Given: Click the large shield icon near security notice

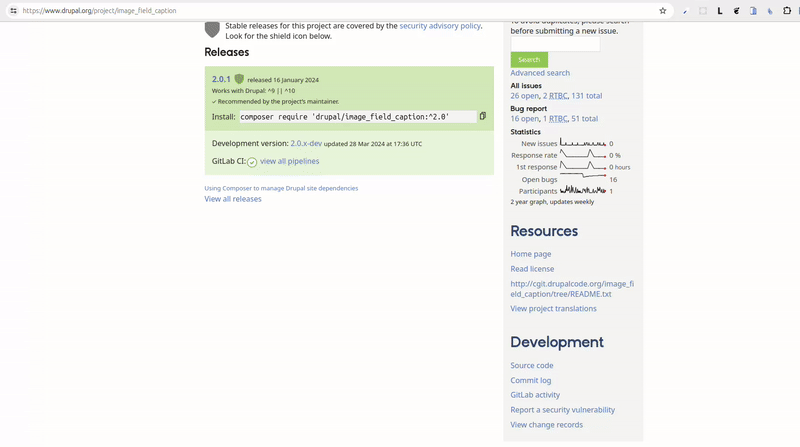Looking at the screenshot, I should point(212,30).
